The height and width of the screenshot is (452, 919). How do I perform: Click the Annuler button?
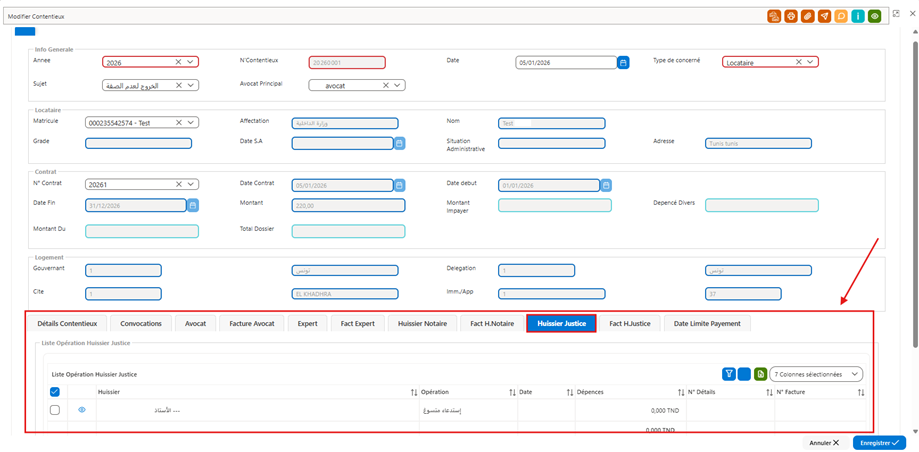pos(824,443)
